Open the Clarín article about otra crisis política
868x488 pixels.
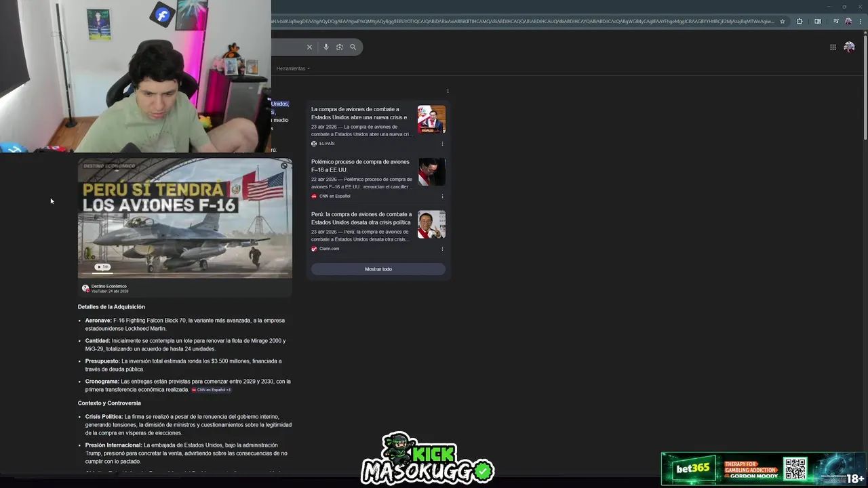point(361,218)
